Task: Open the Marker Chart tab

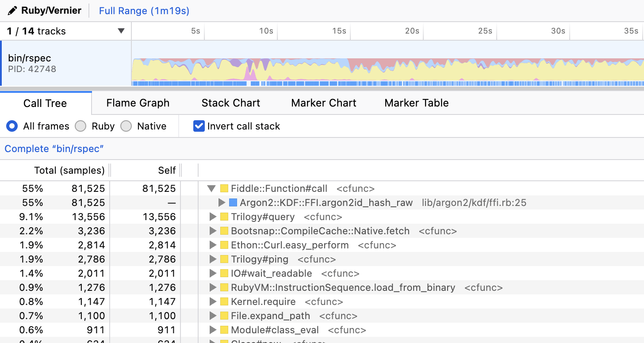Action: tap(324, 103)
